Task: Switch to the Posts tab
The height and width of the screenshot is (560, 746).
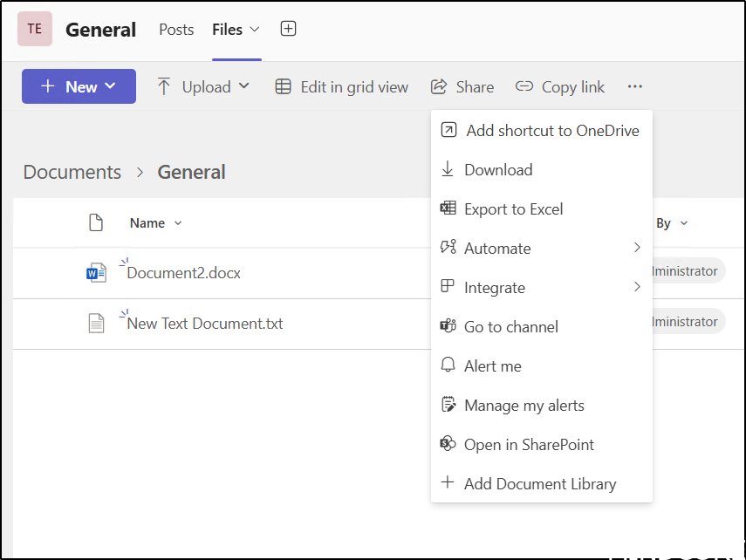Action: click(x=176, y=30)
